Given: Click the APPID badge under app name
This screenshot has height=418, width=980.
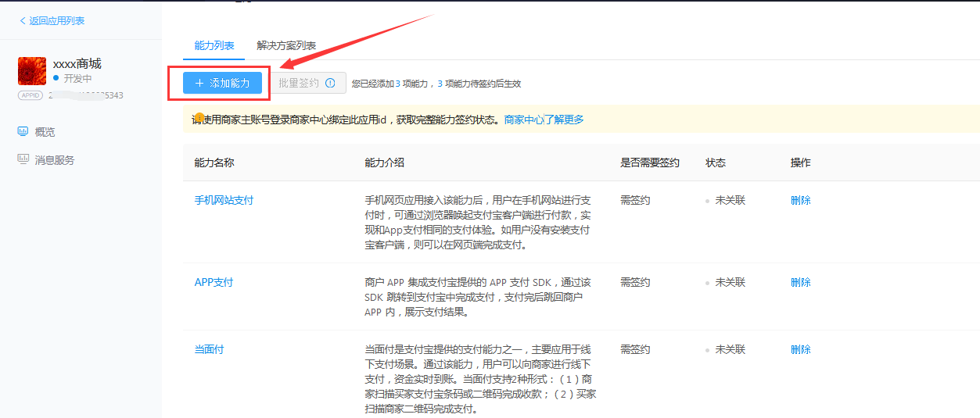Looking at the screenshot, I should pos(31,95).
